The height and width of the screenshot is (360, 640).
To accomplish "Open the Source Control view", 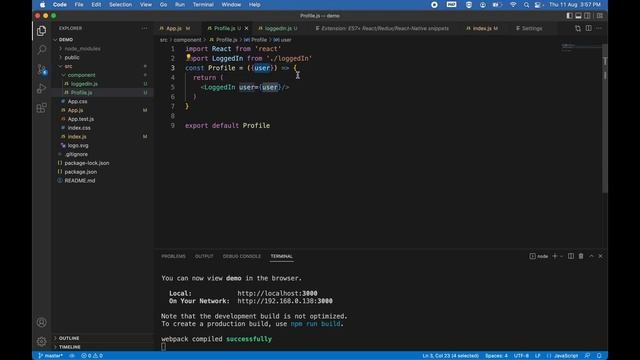I will point(42,69).
